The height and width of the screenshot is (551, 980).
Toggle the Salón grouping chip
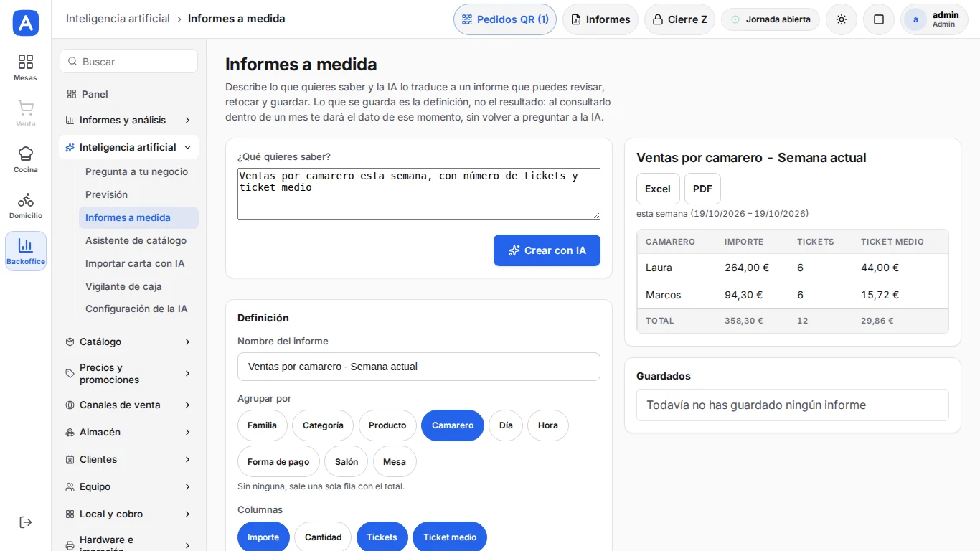347,462
